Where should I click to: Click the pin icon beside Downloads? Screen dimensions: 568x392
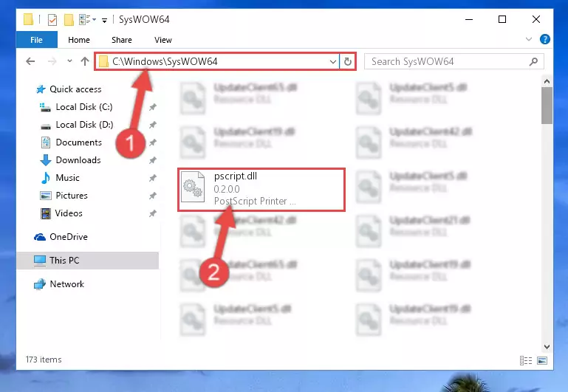click(152, 160)
